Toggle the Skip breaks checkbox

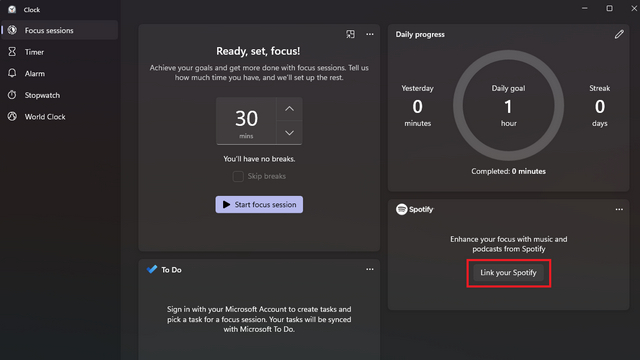tap(238, 176)
